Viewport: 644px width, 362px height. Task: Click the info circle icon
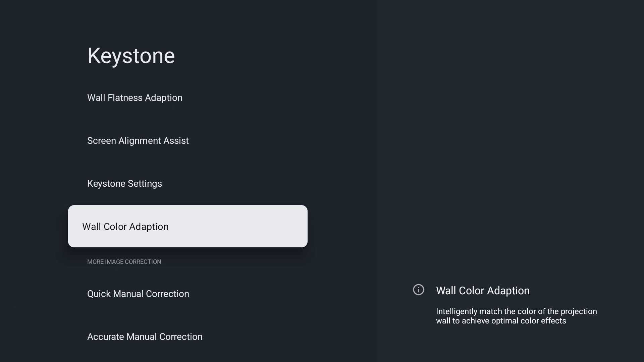pyautogui.click(x=418, y=290)
